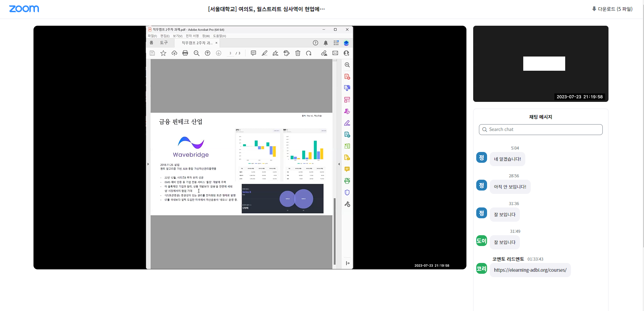Open More Tools wrench icon
The width and height of the screenshot is (644, 311).
pos(347,204)
